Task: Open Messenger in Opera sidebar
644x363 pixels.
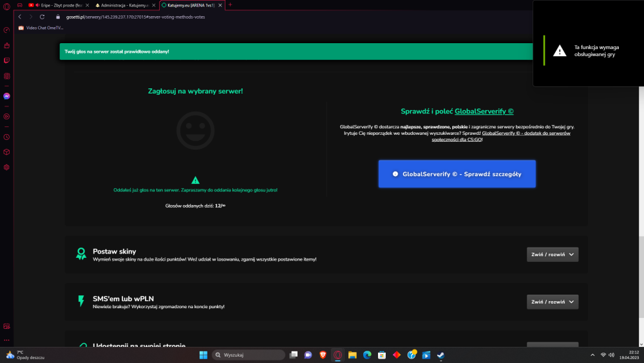Action: coord(6,96)
